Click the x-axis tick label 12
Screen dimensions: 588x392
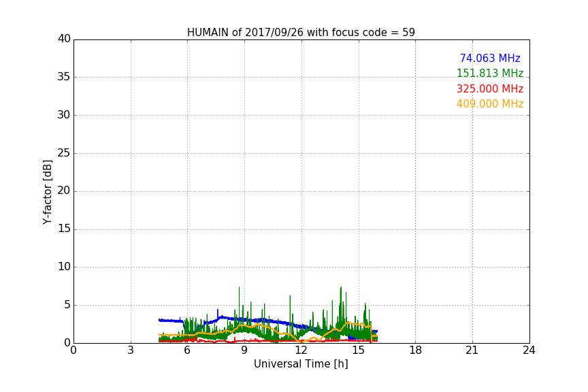[301, 350]
